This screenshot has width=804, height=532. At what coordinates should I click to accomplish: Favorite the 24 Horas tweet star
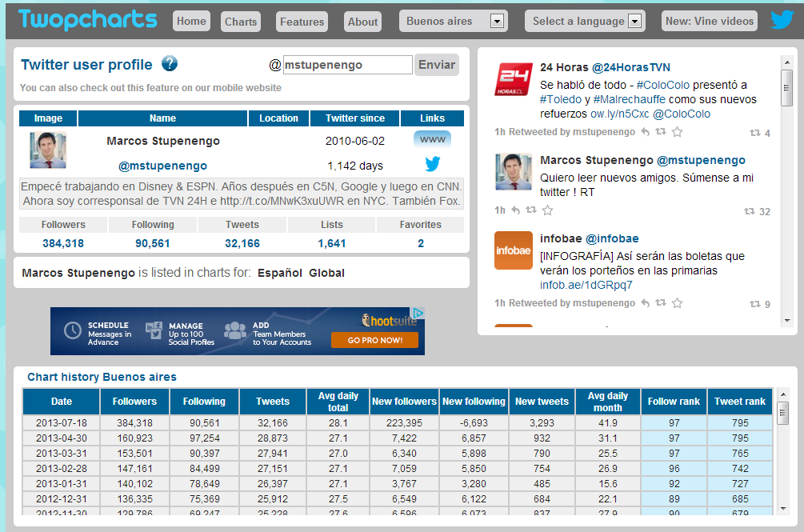[x=678, y=132]
